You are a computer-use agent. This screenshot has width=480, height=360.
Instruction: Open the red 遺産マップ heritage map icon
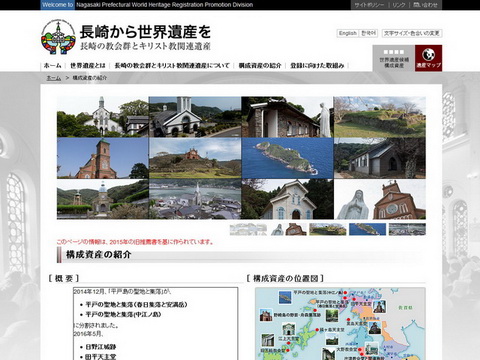[x=428, y=58]
